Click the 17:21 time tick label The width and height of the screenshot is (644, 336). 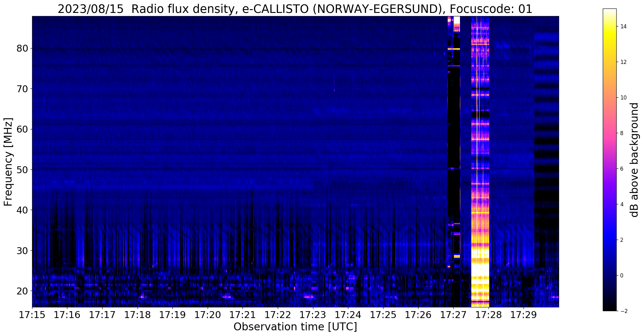(243, 315)
